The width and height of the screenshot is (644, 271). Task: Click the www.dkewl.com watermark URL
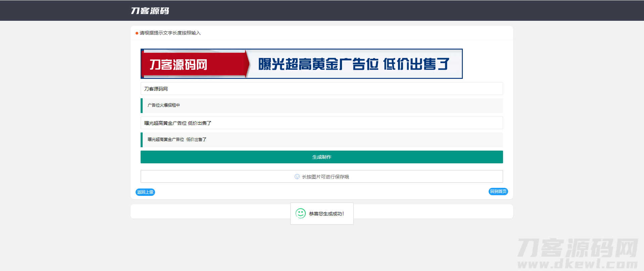(577, 264)
